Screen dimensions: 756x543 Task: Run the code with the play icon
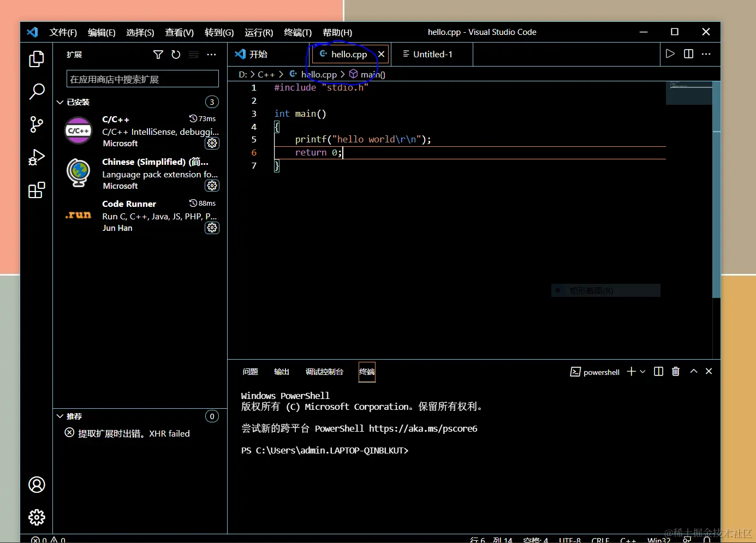(x=670, y=54)
